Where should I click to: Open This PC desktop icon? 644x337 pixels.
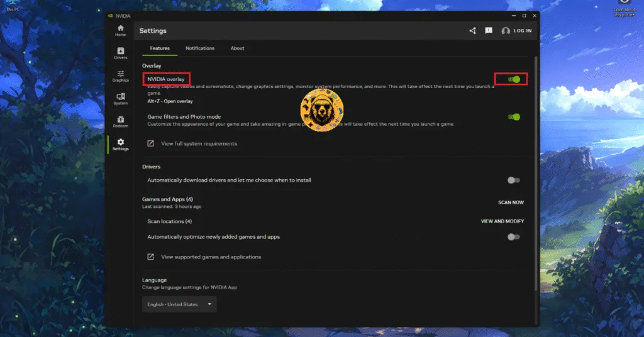click(13, 6)
